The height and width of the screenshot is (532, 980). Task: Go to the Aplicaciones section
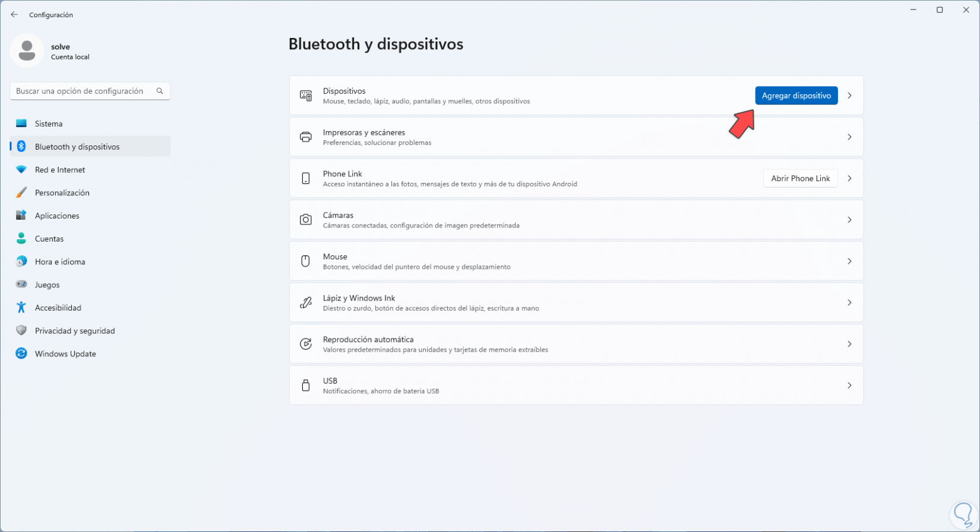coord(57,216)
